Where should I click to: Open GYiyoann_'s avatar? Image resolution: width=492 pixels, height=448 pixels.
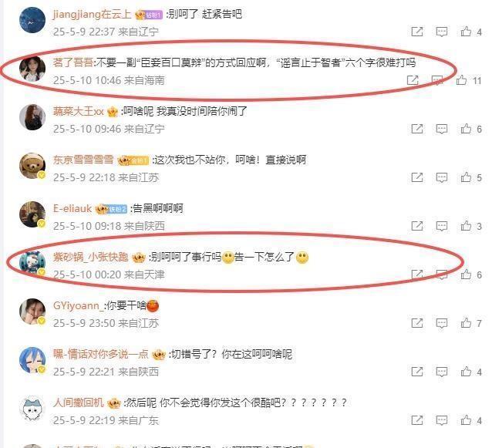click(32, 312)
